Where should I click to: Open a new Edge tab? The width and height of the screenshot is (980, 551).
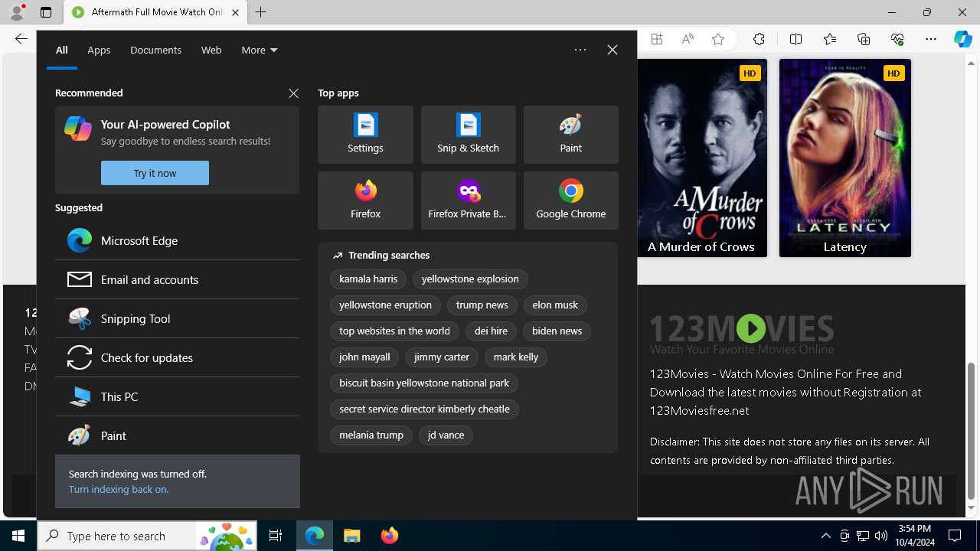point(261,12)
